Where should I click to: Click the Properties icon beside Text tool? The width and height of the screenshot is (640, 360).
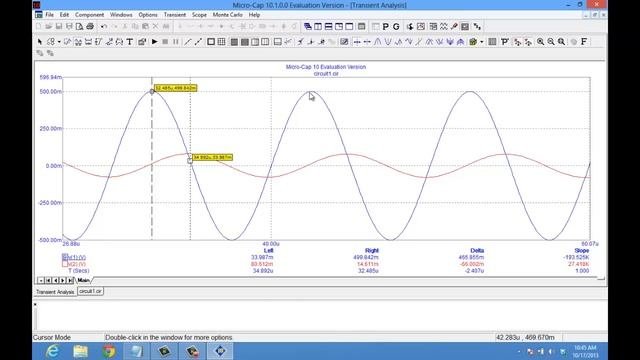142,42
